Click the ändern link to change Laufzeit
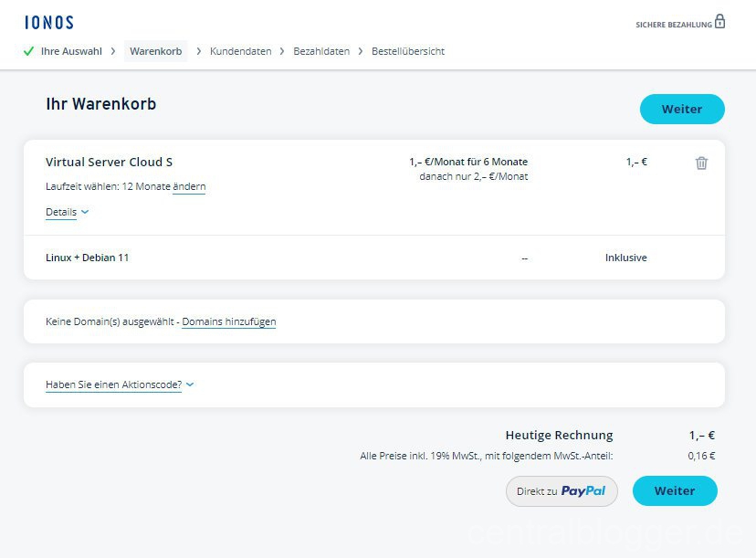The height and width of the screenshot is (558, 756). tap(189, 187)
